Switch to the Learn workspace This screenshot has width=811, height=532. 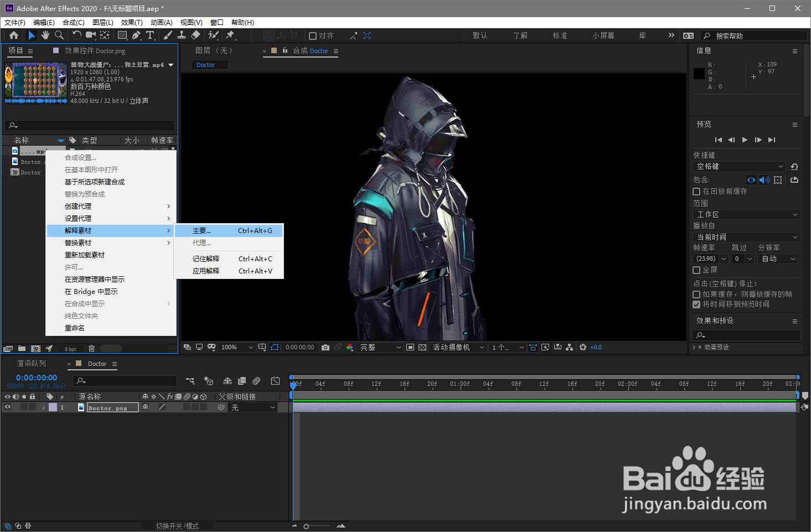coord(520,35)
